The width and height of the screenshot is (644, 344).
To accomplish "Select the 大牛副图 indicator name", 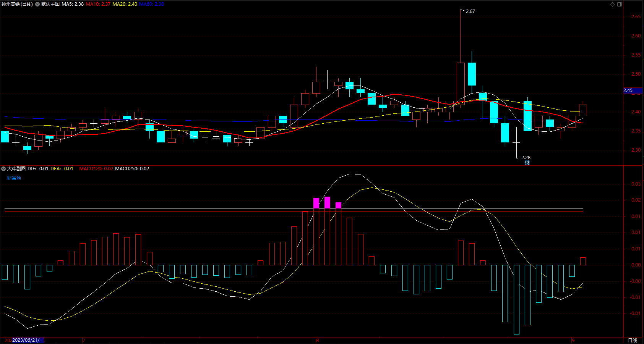I will [x=16, y=169].
